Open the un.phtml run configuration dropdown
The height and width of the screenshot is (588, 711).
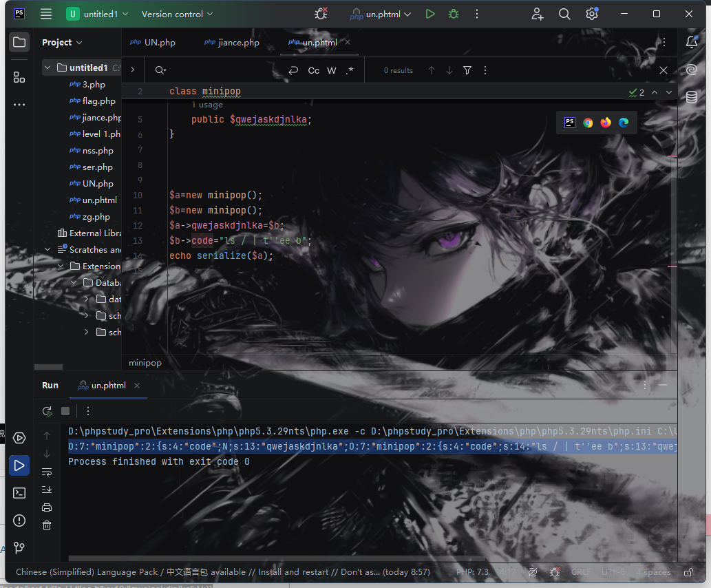(x=381, y=14)
